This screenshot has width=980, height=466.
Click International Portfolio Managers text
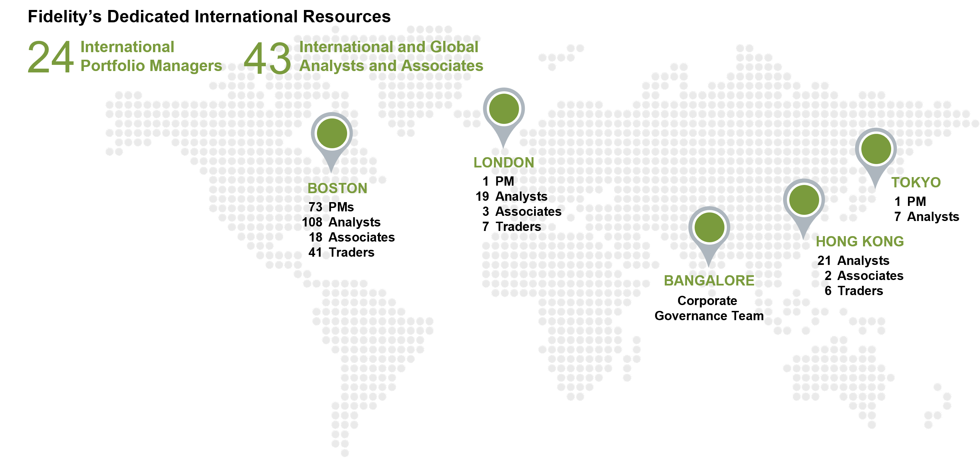click(151, 56)
